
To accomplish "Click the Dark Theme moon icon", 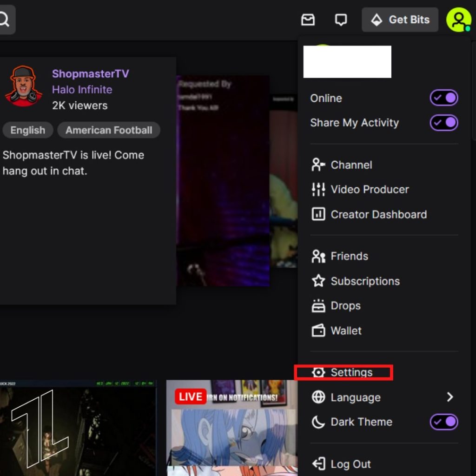I will pos(318,422).
